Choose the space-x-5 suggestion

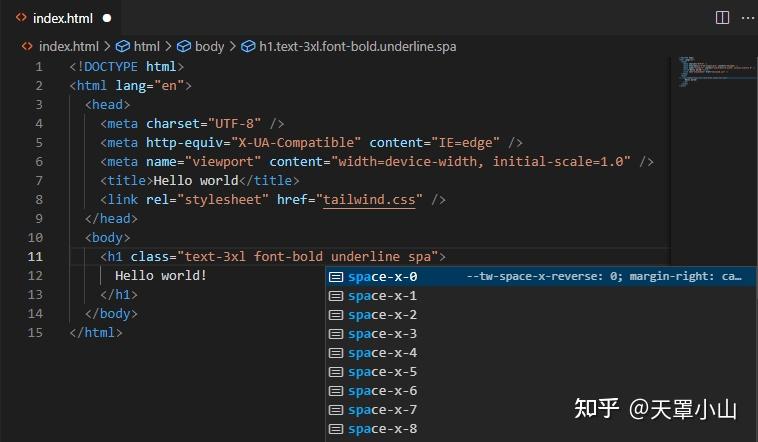pyautogui.click(x=541, y=372)
